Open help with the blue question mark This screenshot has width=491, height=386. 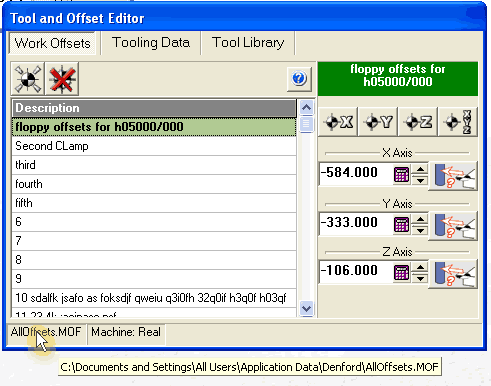click(x=299, y=79)
